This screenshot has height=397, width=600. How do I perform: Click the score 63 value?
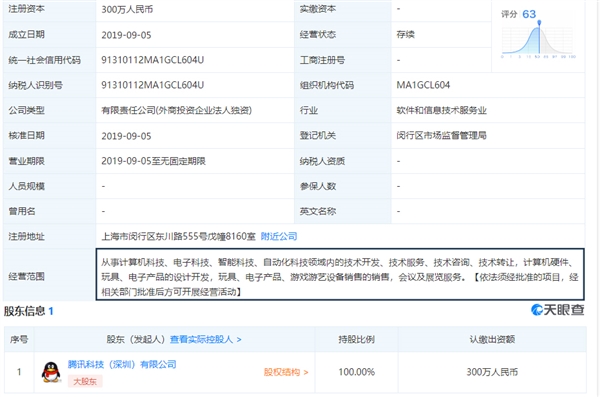coord(529,14)
